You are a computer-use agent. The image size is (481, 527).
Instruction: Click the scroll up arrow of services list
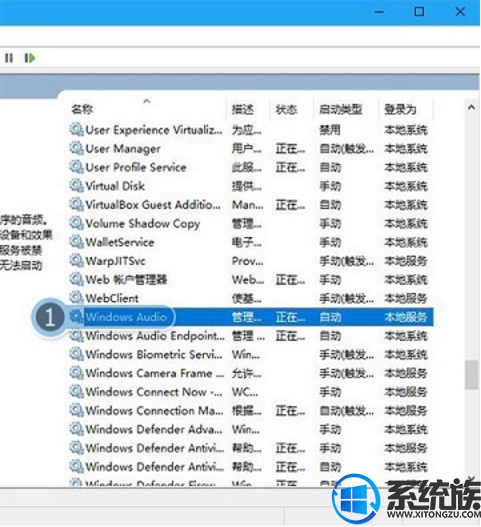pyautogui.click(x=471, y=108)
